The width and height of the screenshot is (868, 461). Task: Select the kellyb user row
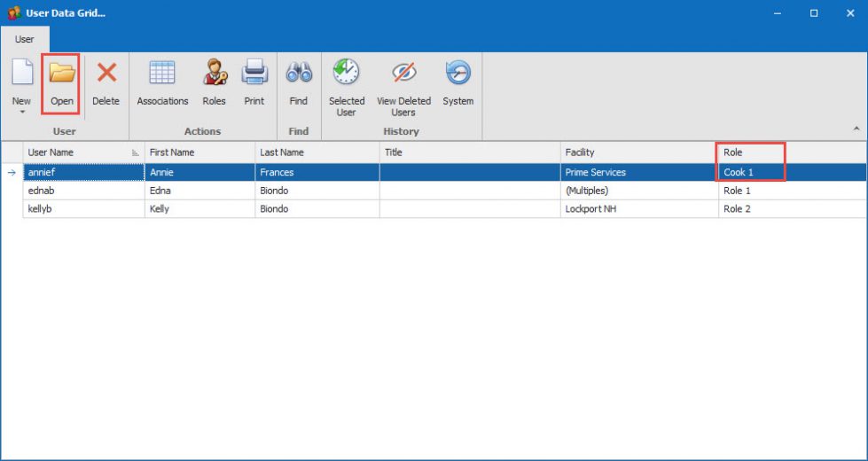pos(84,209)
